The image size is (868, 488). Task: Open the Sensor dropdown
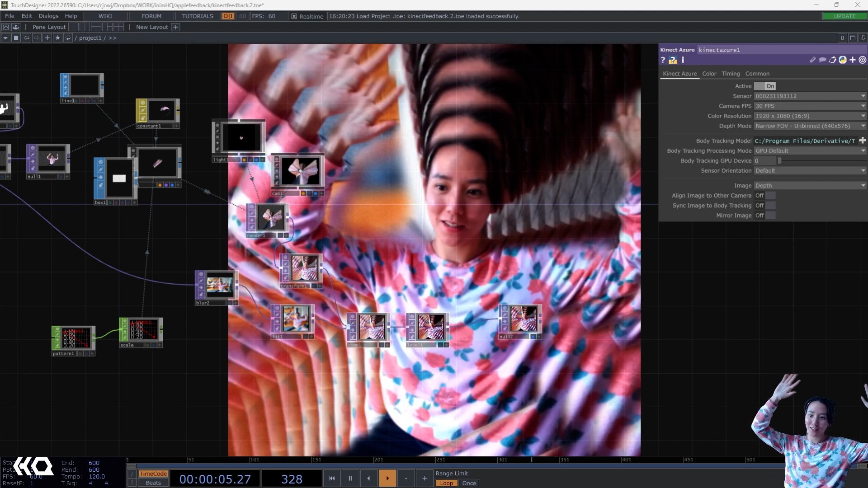[810, 96]
